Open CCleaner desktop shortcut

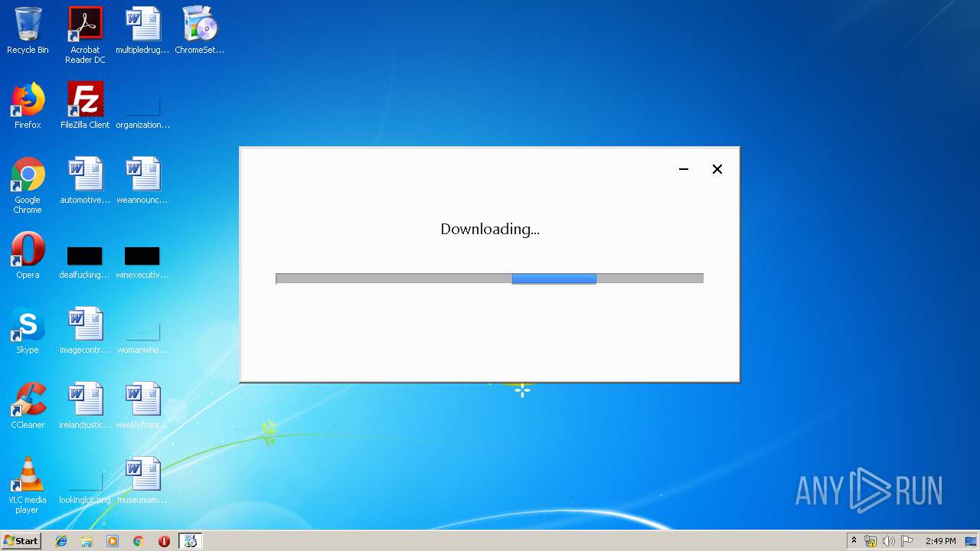(28, 406)
